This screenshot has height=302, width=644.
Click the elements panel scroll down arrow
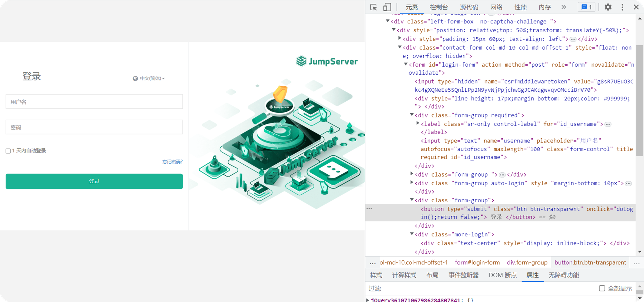click(x=640, y=252)
